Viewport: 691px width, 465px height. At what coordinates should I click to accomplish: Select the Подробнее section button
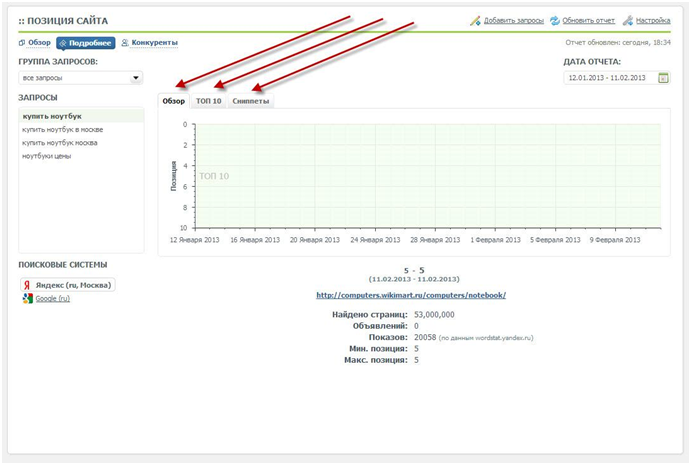pos(86,43)
